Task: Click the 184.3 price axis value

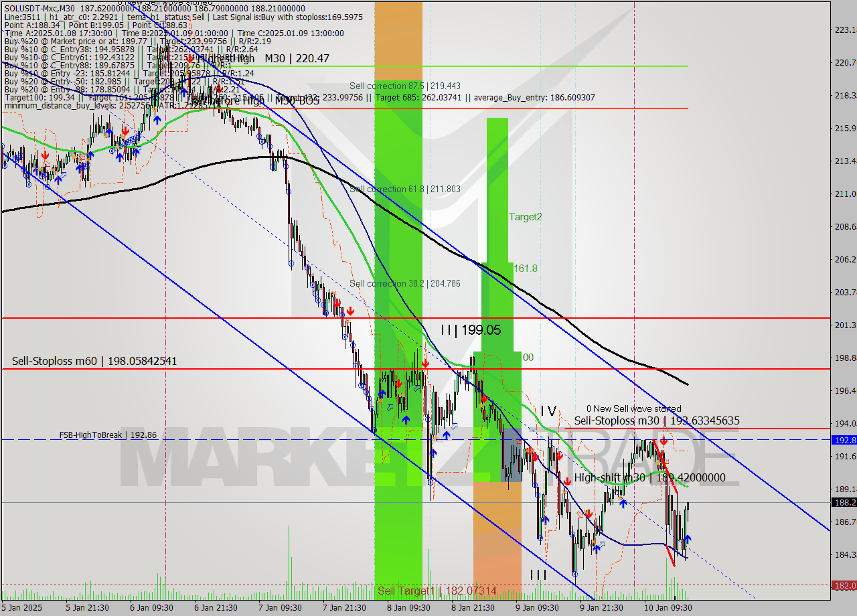Action: coord(844,554)
